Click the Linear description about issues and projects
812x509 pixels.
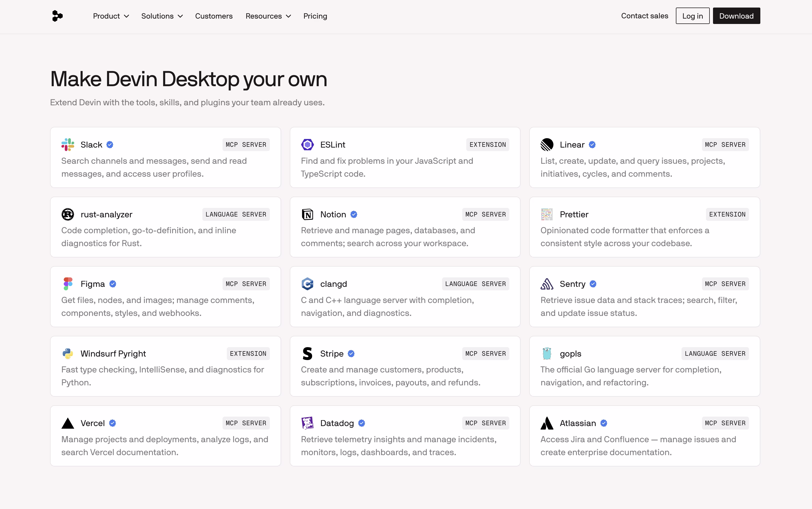633,167
